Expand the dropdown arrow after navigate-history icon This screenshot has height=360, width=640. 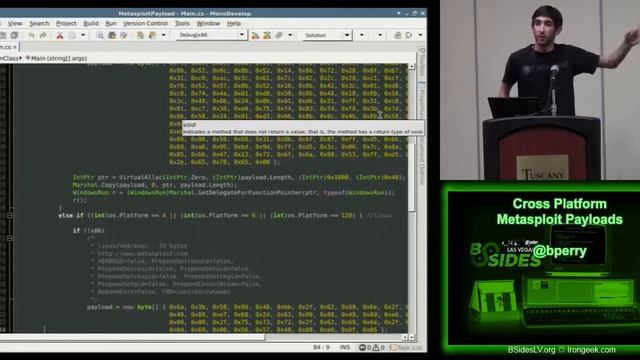pyautogui.click(x=164, y=36)
